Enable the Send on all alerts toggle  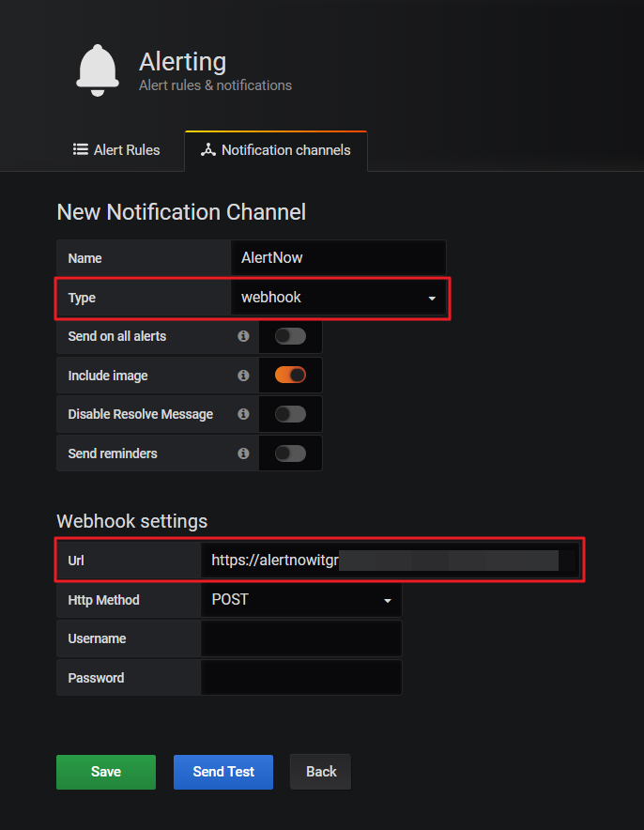pos(290,336)
